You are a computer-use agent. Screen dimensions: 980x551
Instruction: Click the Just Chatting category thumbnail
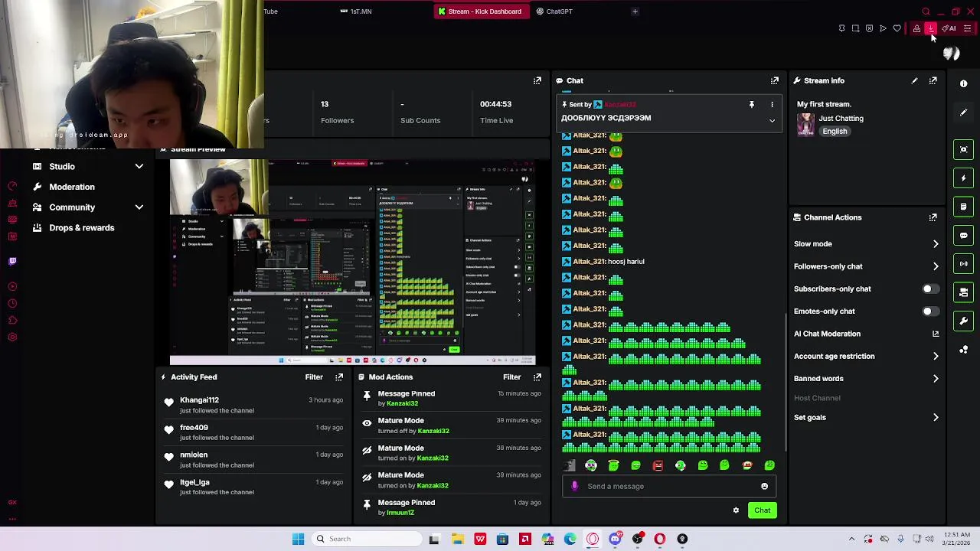coord(805,125)
